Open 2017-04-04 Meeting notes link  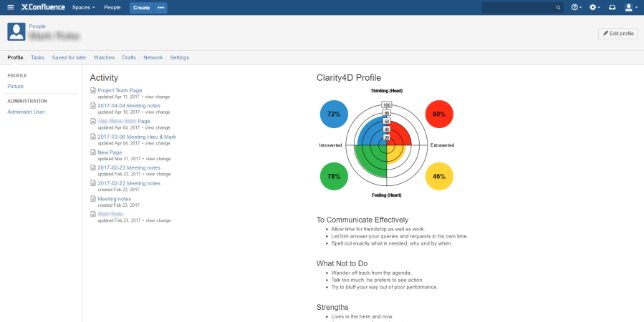[x=129, y=106]
